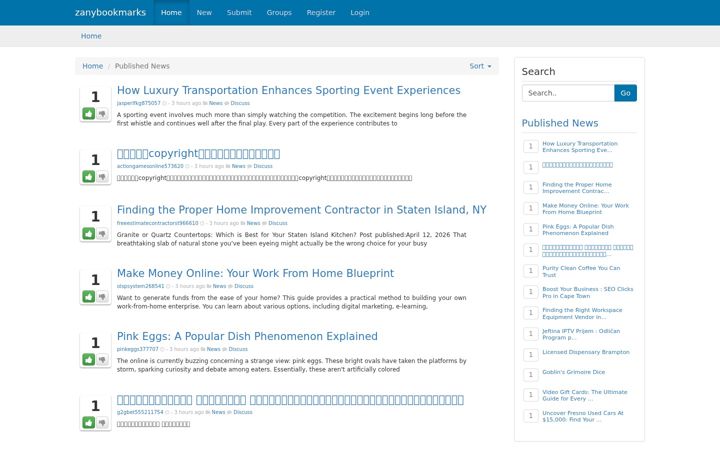The width and height of the screenshot is (720, 450).
Task: Downvote the Make Money Online story
Action: pos(102,297)
